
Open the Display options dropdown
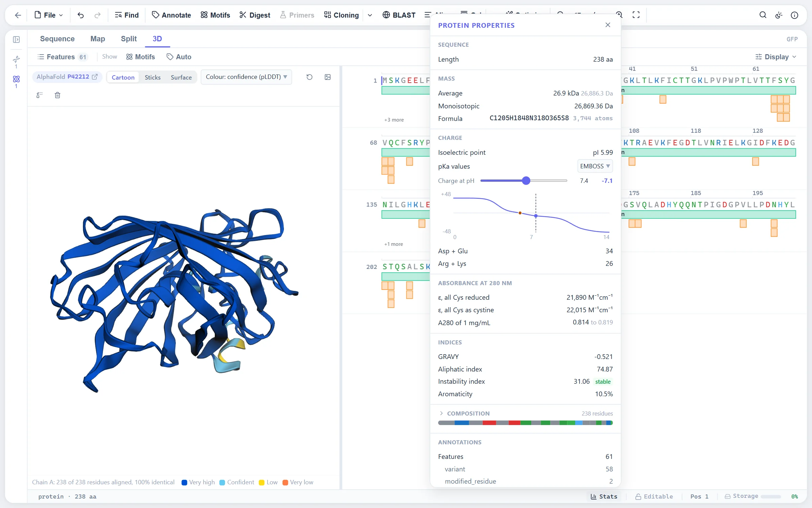(x=776, y=57)
